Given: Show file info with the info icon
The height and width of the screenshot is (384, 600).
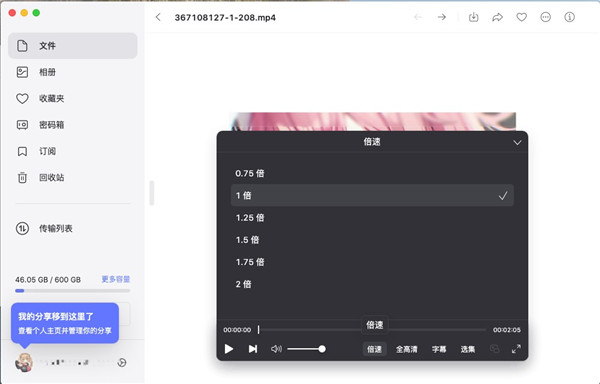Looking at the screenshot, I should point(569,17).
